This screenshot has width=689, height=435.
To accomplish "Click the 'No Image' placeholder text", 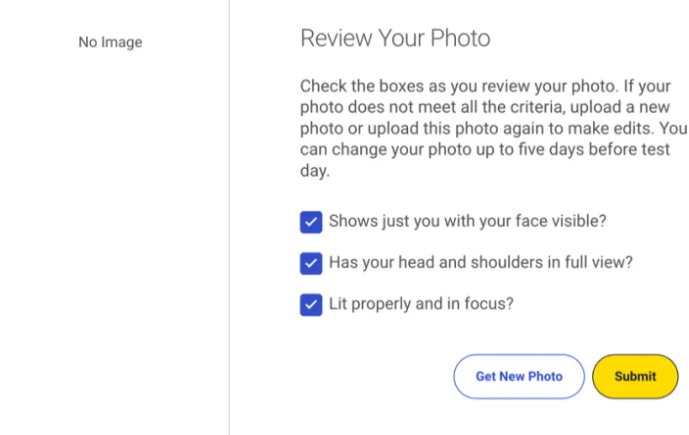I will [110, 42].
